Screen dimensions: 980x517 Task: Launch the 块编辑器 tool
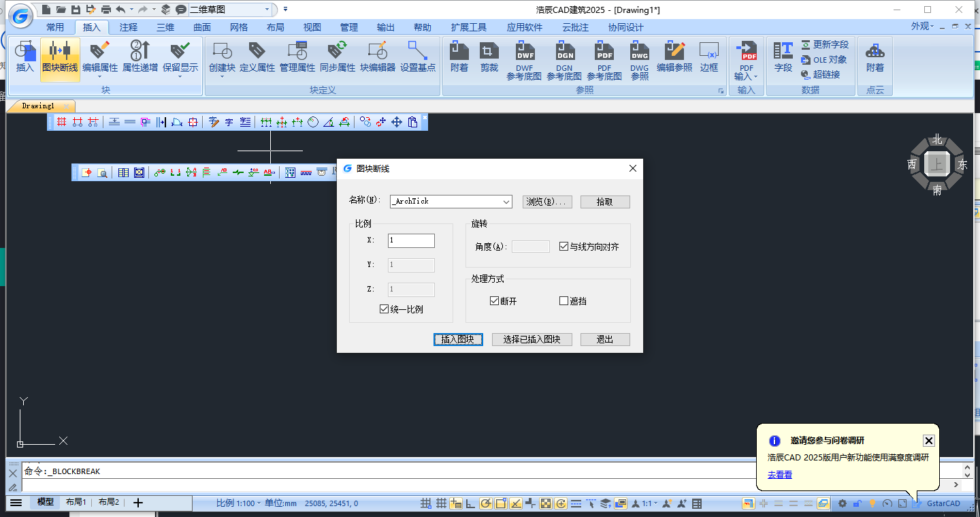pos(378,57)
